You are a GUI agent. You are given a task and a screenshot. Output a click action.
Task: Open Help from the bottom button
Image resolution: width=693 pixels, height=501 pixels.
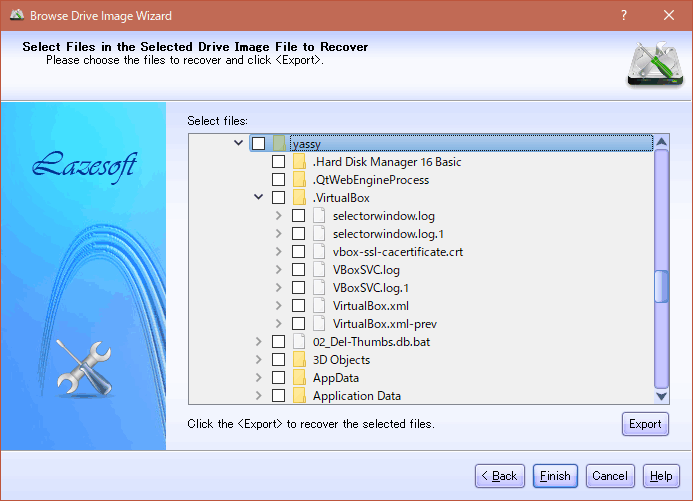pos(661,476)
